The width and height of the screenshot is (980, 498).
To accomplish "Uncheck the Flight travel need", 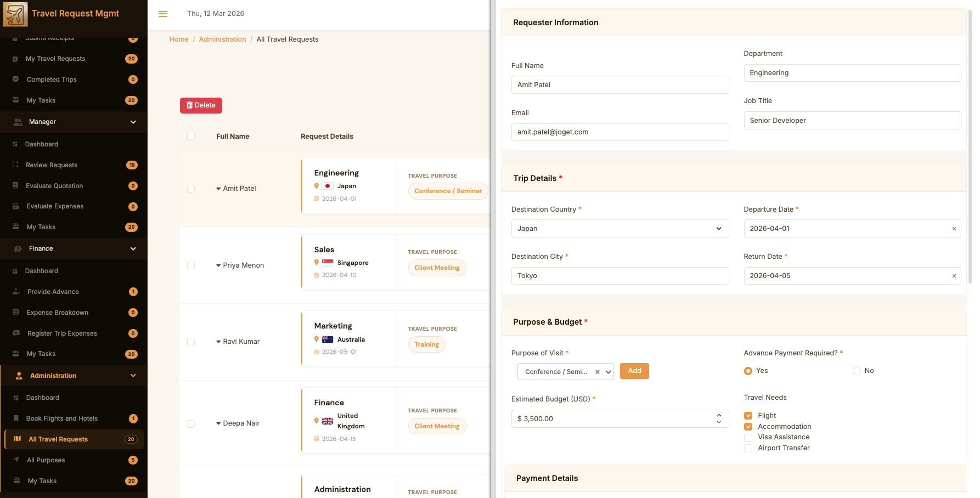I will tap(748, 416).
